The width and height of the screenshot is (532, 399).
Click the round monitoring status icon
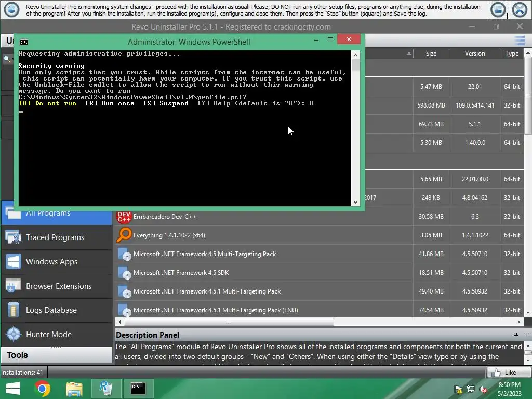(x=11, y=10)
